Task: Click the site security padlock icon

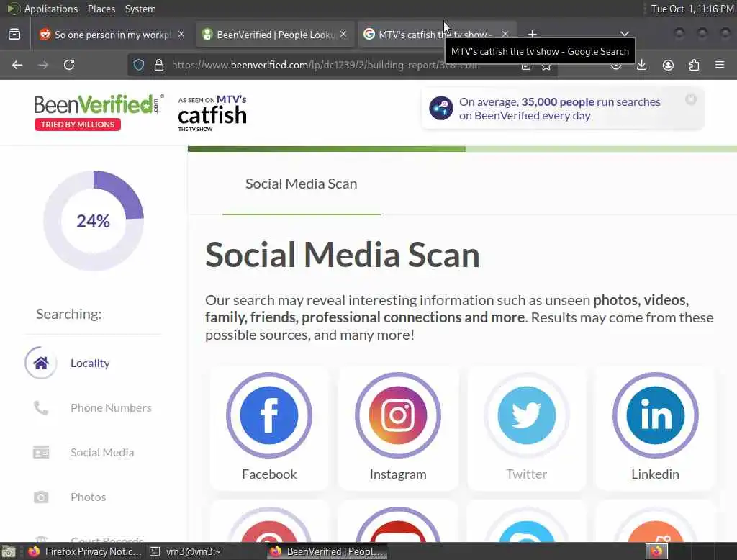Action: coord(159,65)
